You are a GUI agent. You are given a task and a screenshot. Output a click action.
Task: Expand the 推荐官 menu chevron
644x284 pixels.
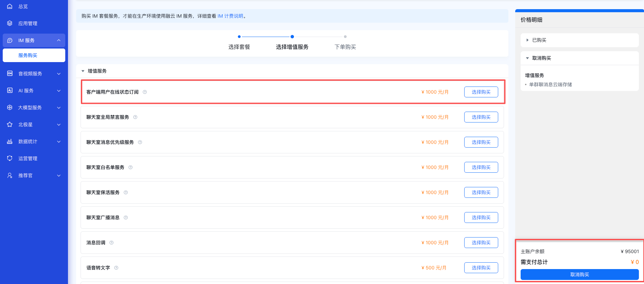pos(59,175)
